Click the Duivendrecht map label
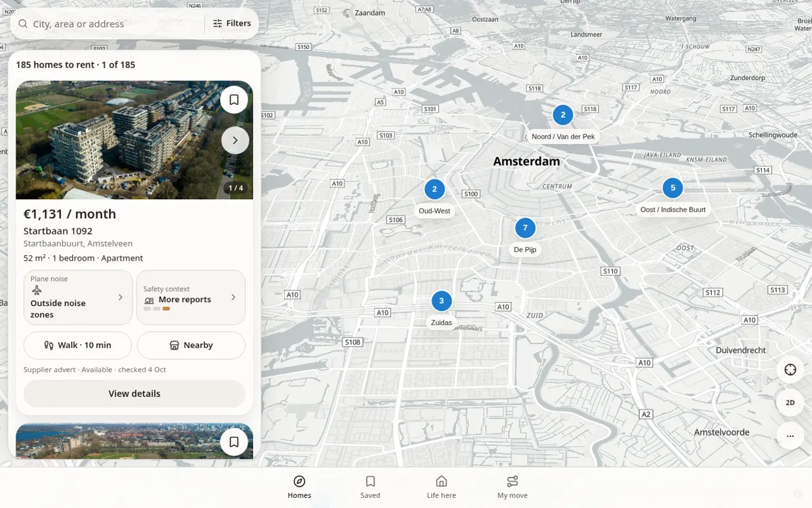The height and width of the screenshot is (508, 812). [x=741, y=350]
